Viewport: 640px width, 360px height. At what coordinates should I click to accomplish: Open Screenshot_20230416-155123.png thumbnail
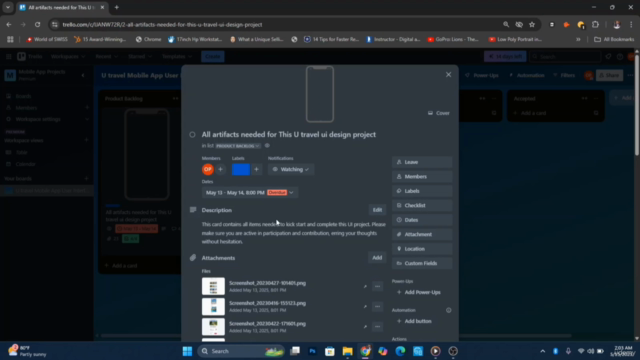click(x=213, y=307)
